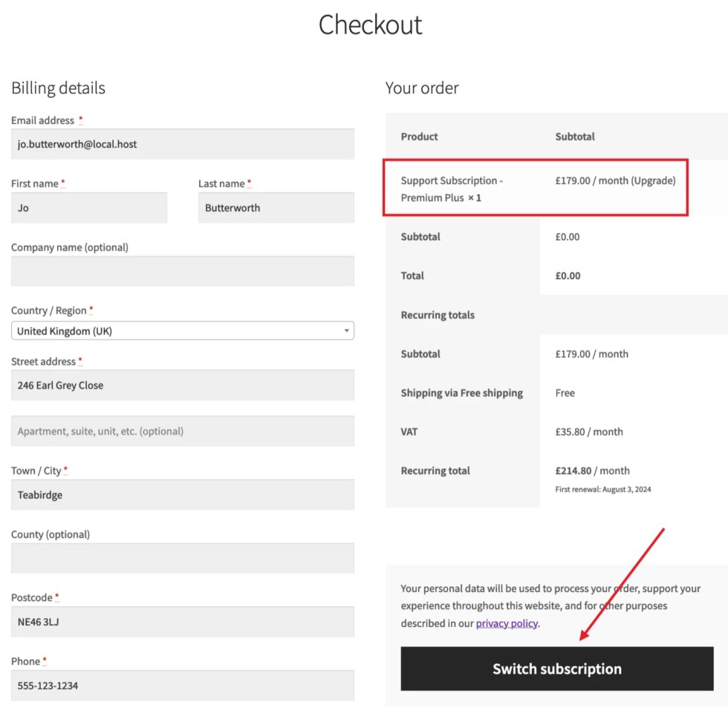The image size is (728, 708).
Task: Click the First renewal date text
Action: [x=602, y=490]
